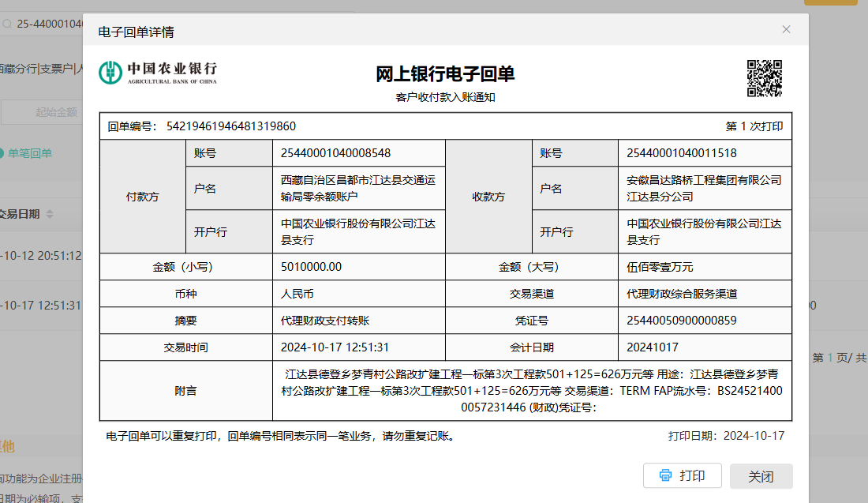
Task: Click the orange button behind the dialog
Action: (x=835, y=2)
